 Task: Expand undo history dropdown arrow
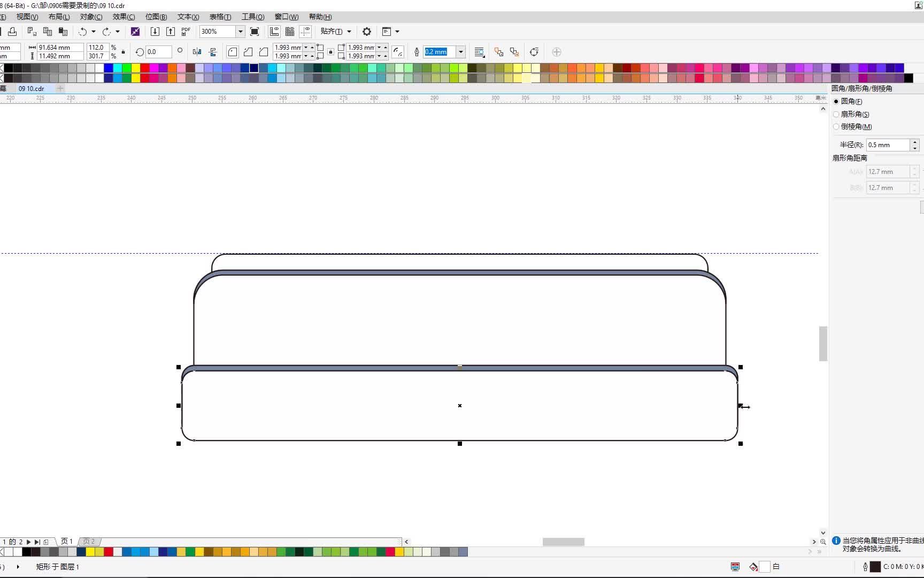pos(94,32)
